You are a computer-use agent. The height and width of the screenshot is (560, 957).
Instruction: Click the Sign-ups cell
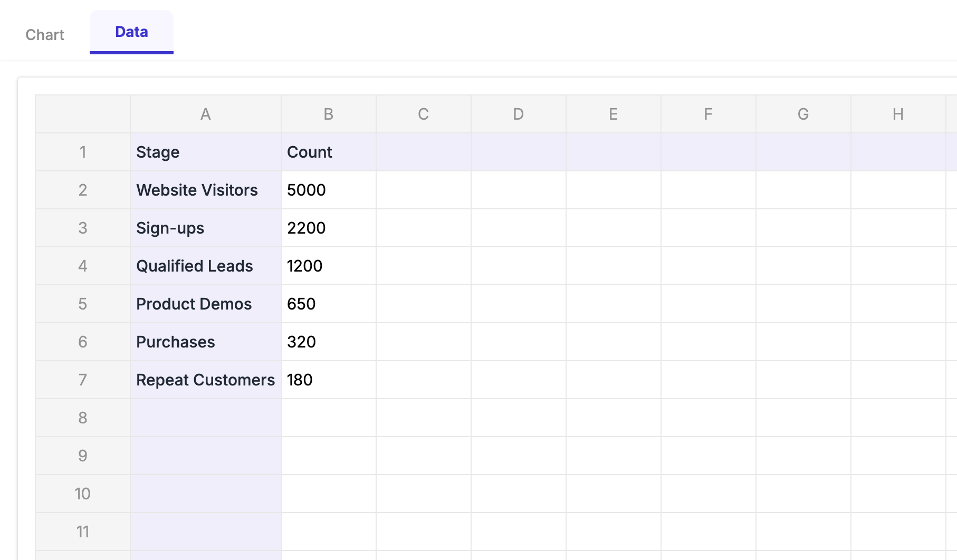(x=206, y=228)
